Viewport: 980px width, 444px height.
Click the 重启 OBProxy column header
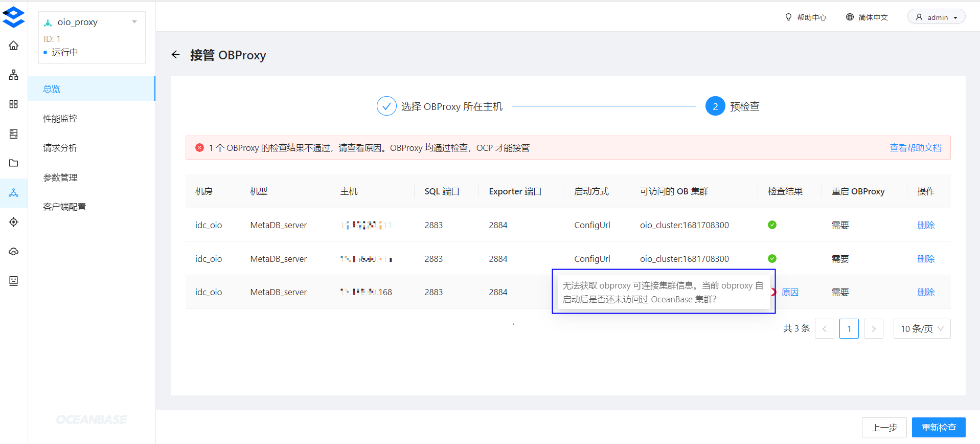point(858,191)
